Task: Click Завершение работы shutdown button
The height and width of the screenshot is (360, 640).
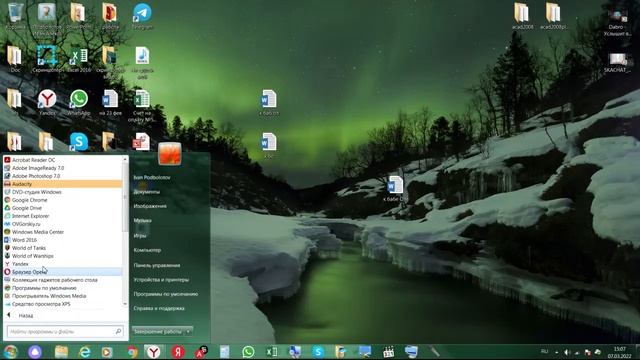Action: coord(158,331)
